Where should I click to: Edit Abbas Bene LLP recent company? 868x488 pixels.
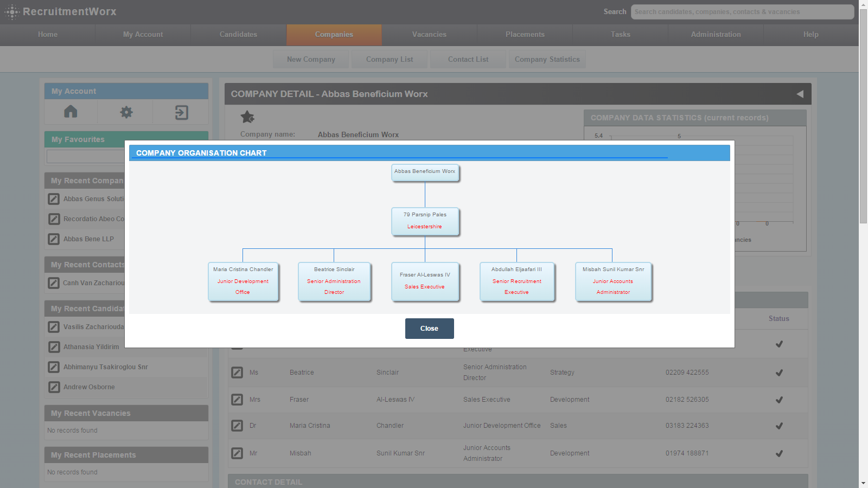pyautogui.click(x=54, y=239)
